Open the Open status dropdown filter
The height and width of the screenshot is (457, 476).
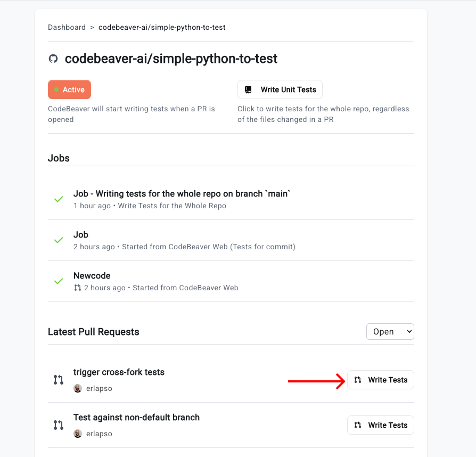point(390,331)
